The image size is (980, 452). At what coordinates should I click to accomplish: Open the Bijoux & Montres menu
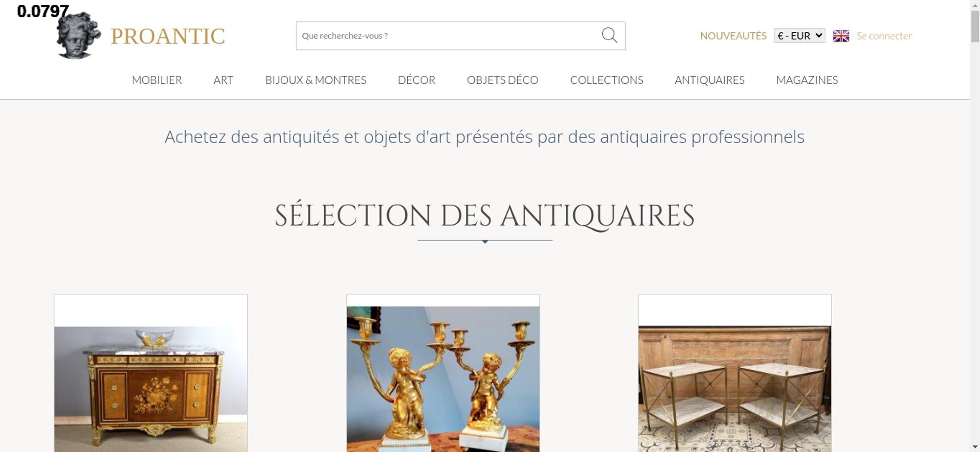[x=316, y=80]
